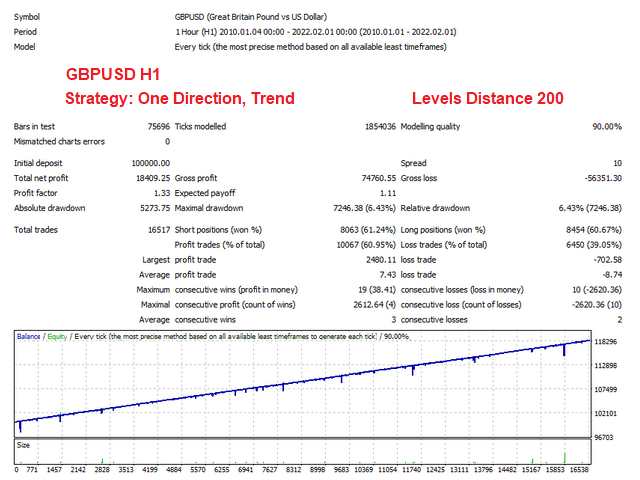Click the Relative drawdown value 6.43% (7246.38)
The width and height of the screenshot is (640, 480).
[590, 208]
